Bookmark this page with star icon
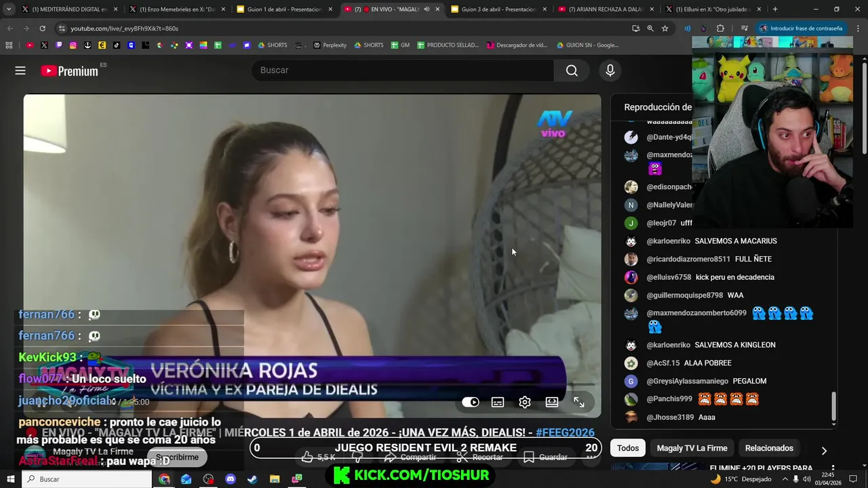 pyautogui.click(x=665, y=28)
